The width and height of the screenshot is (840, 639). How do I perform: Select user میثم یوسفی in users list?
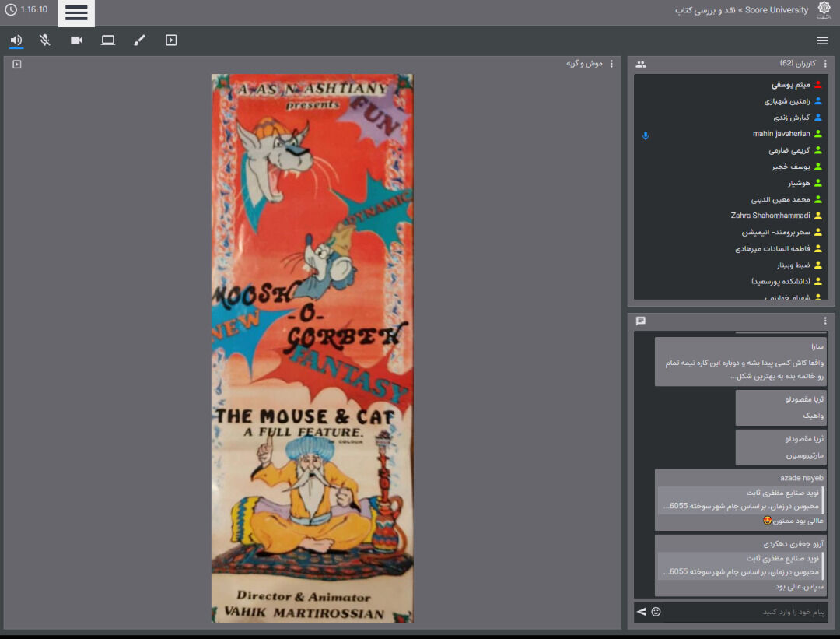(790, 84)
